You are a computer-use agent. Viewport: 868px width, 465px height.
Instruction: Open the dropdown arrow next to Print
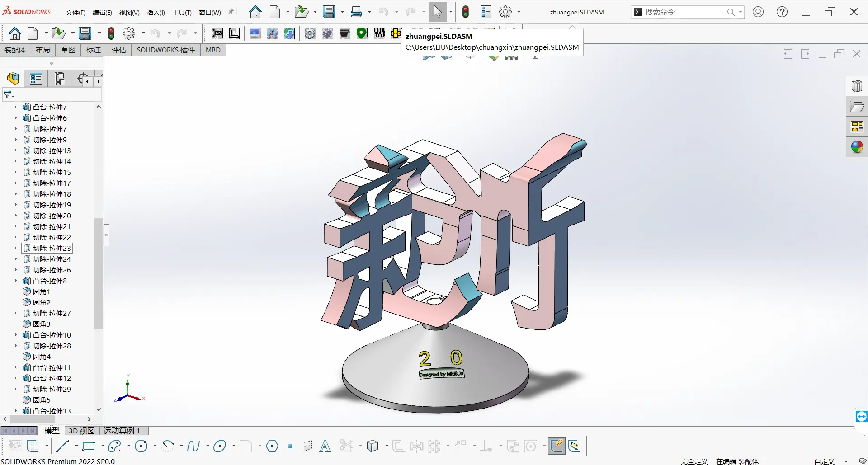click(x=369, y=12)
